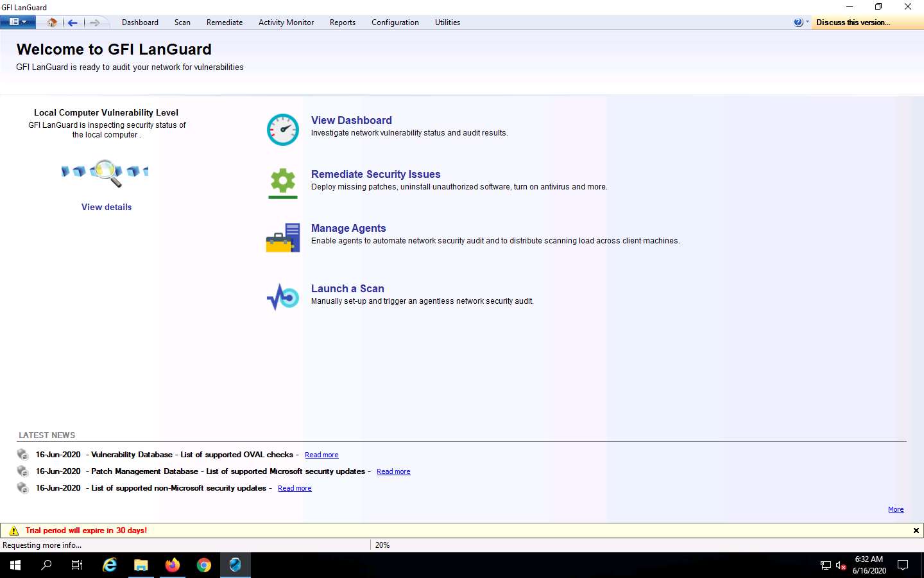Dismiss the trial period expiry banner
The height and width of the screenshot is (578, 924).
click(x=916, y=530)
